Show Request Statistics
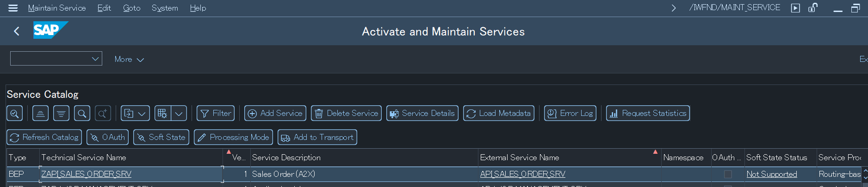This screenshot has width=868, height=187. pos(648,113)
